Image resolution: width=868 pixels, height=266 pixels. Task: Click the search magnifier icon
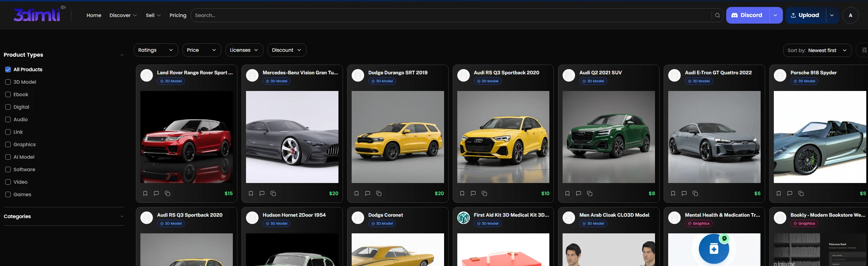click(717, 15)
